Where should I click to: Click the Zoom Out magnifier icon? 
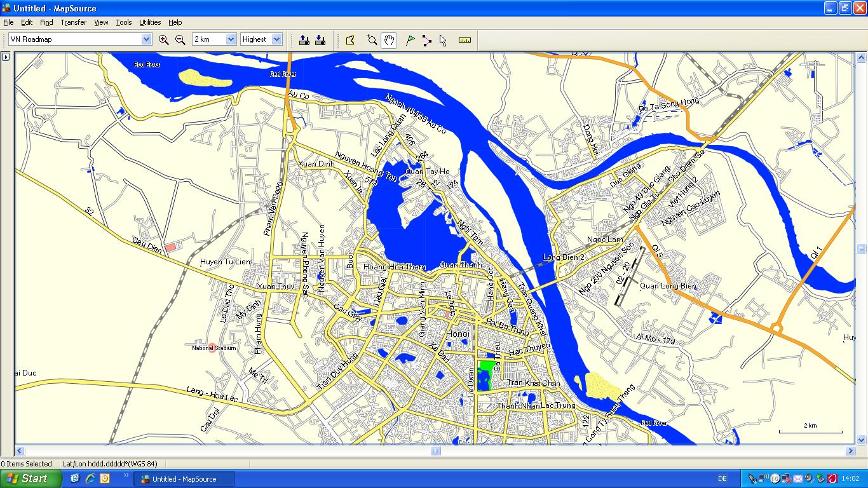180,39
